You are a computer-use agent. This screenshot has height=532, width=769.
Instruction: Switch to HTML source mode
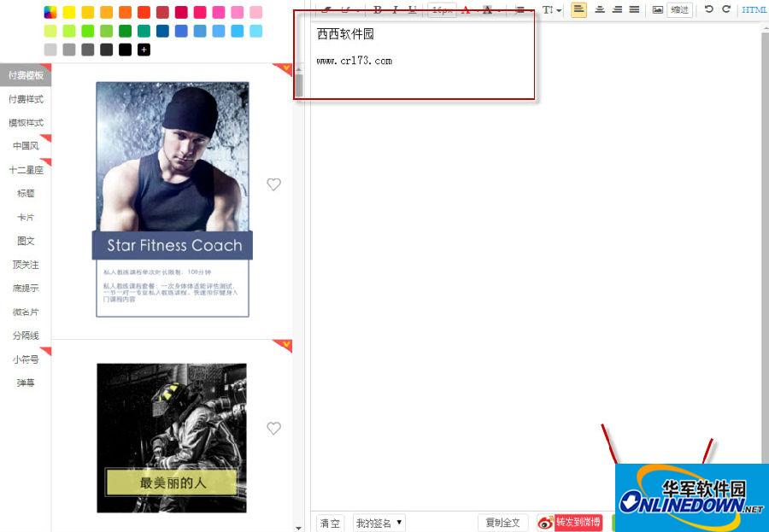(754, 9)
